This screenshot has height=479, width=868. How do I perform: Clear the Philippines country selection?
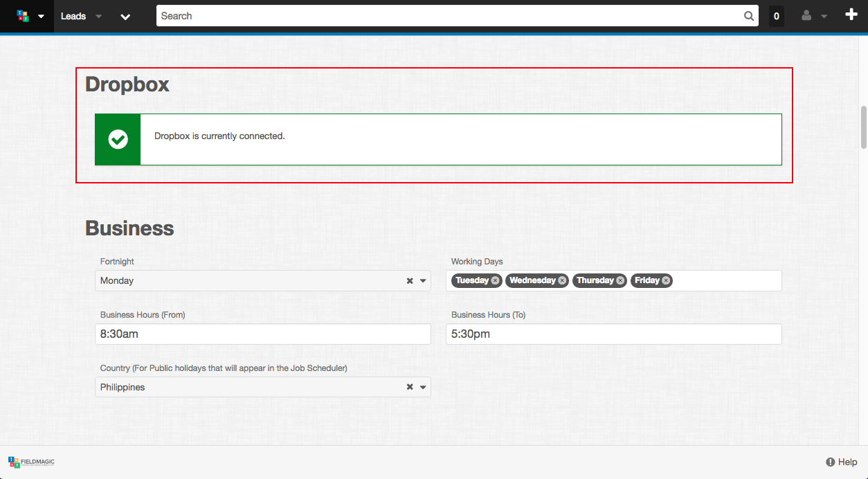click(410, 388)
